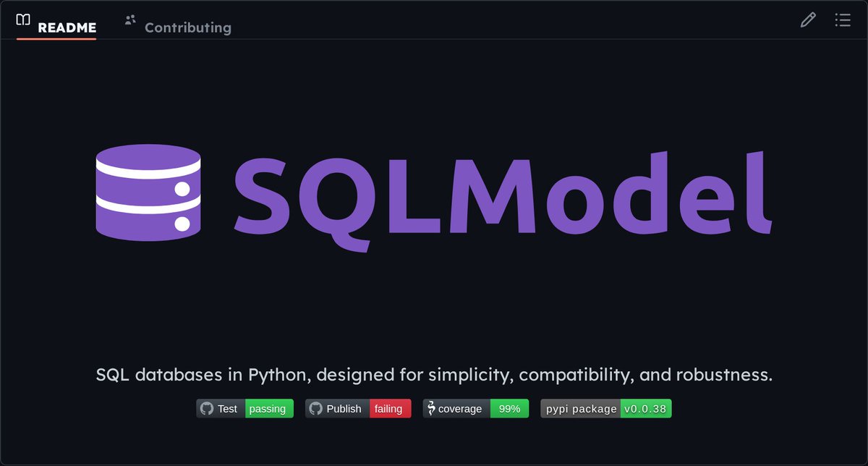Click the pencil edit README icon
868x466 pixels.
click(808, 20)
